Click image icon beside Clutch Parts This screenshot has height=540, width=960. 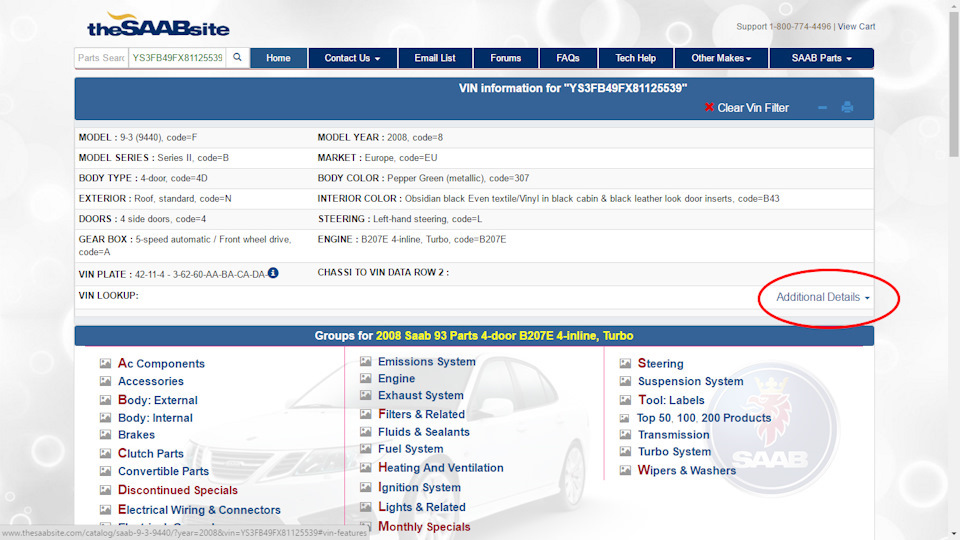pyautogui.click(x=105, y=453)
